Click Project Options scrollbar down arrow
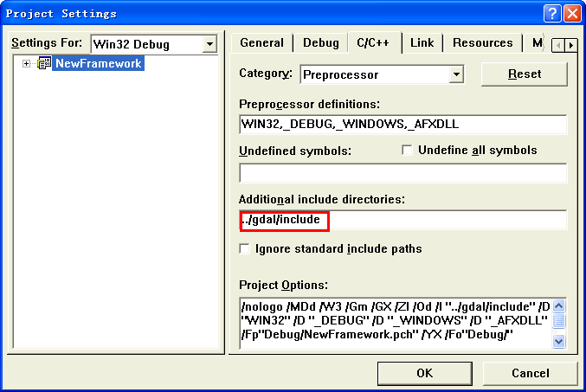This screenshot has height=392, width=586. tap(558, 341)
